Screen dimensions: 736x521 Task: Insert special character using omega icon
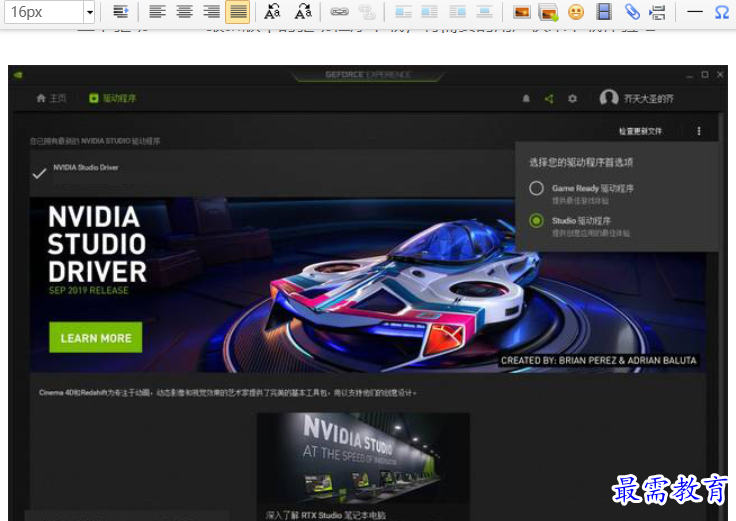pos(721,12)
